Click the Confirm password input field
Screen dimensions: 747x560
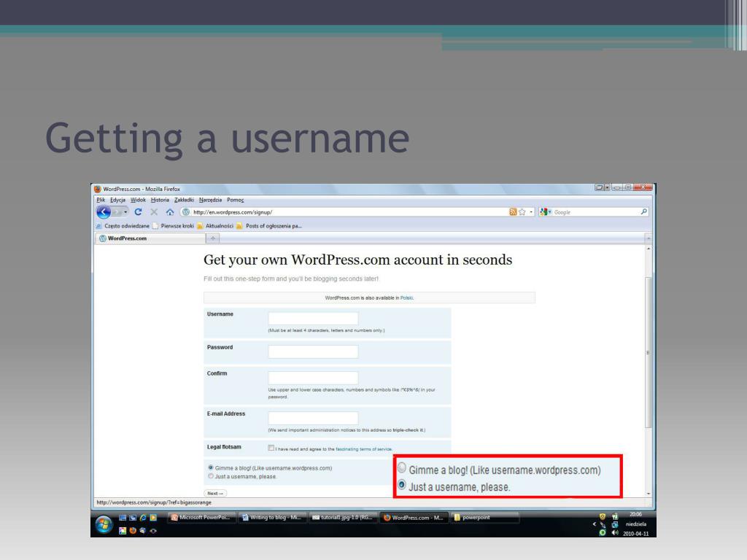pos(313,378)
